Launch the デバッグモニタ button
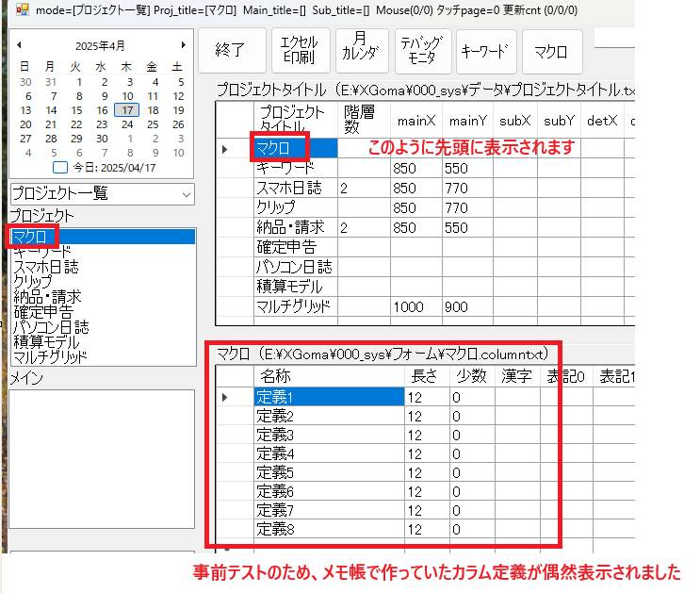The height and width of the screenshot is (593, 700). (420, 52)
